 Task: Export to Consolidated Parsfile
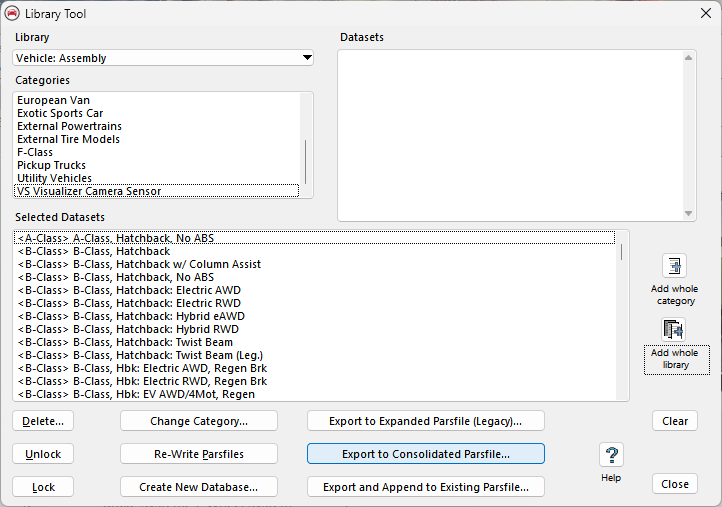[x=425, y=454]
